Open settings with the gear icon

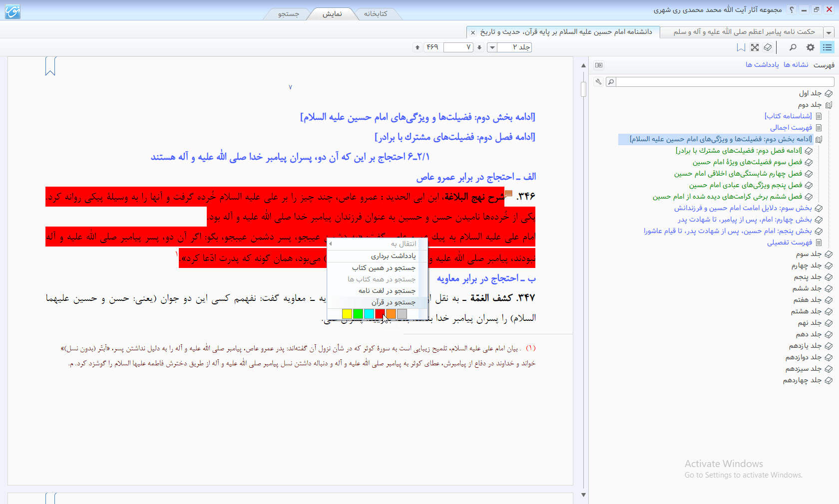(810, 47)
